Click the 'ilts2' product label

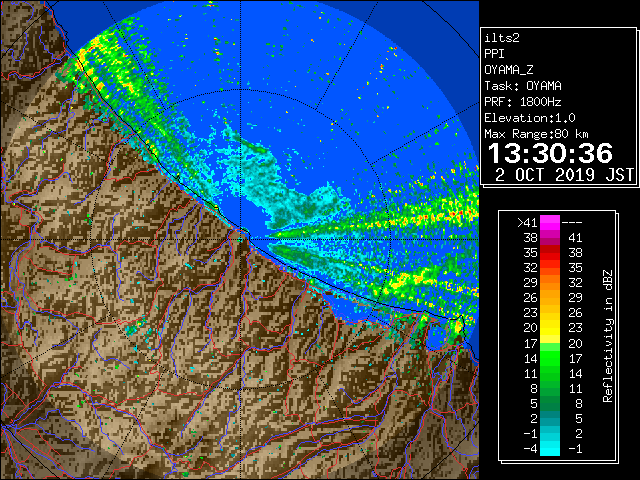point(502,38)
